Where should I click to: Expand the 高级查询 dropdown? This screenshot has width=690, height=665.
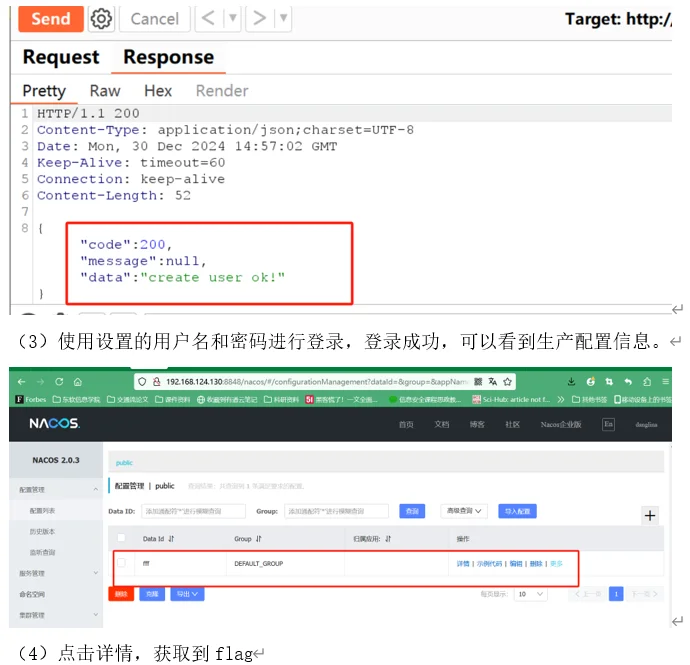click(x=464, y=511)
